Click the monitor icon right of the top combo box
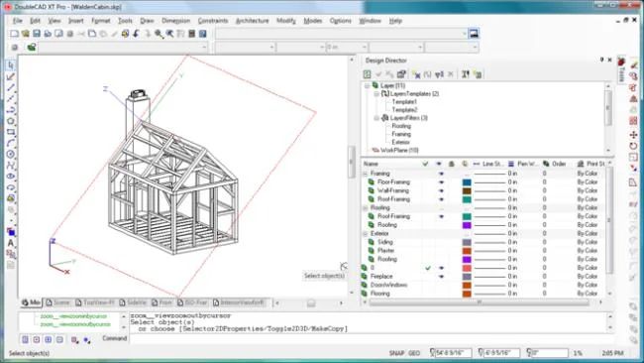The height and width of the screenshot is (363, 644). click(x=474, y=34)
